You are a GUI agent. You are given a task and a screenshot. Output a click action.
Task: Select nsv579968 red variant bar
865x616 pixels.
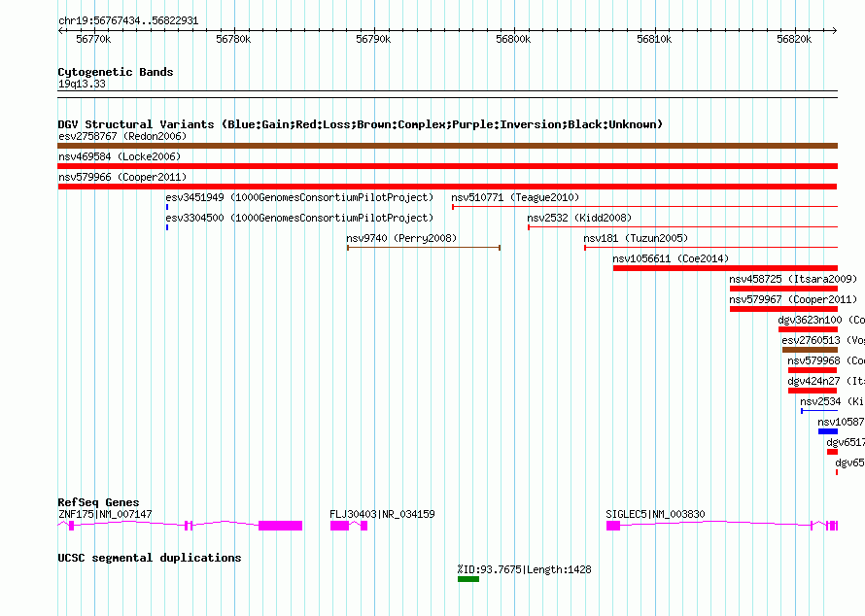click(x=813, y=370)
